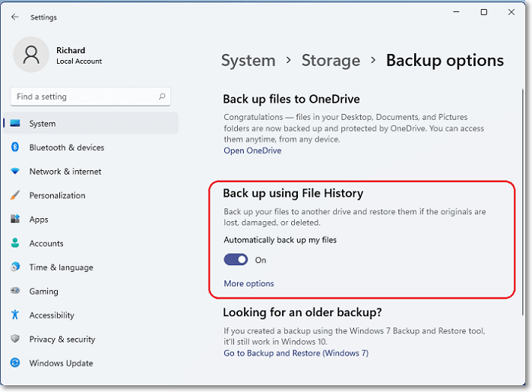The height and width of the screenshot is (392, 532).
Task: Click the Find a setting search box
Action: [x=84, y=97]
